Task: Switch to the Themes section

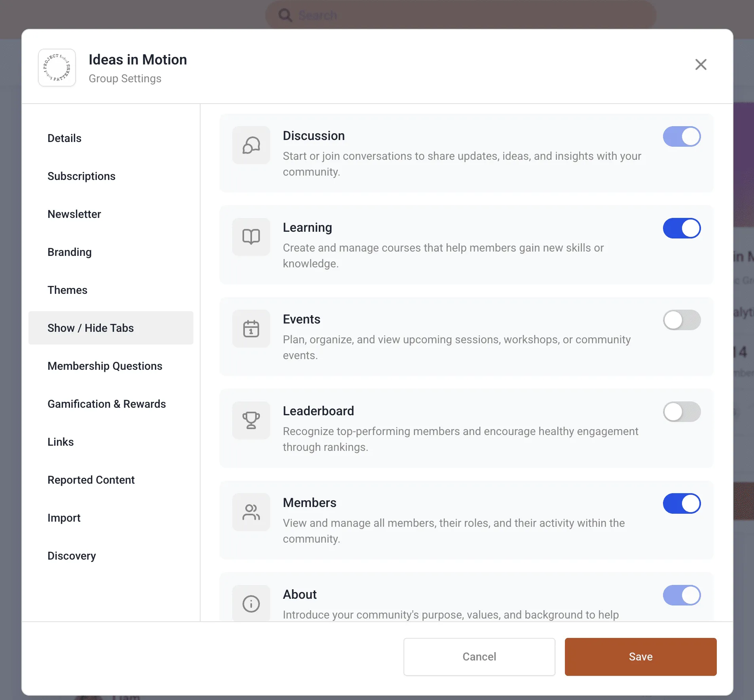Action: click(x=67, y=290)
